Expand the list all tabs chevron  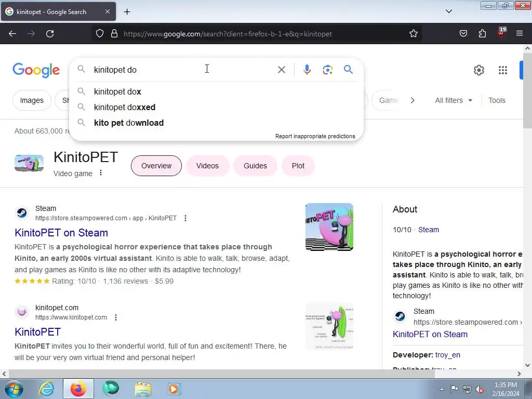coord(448,11)
